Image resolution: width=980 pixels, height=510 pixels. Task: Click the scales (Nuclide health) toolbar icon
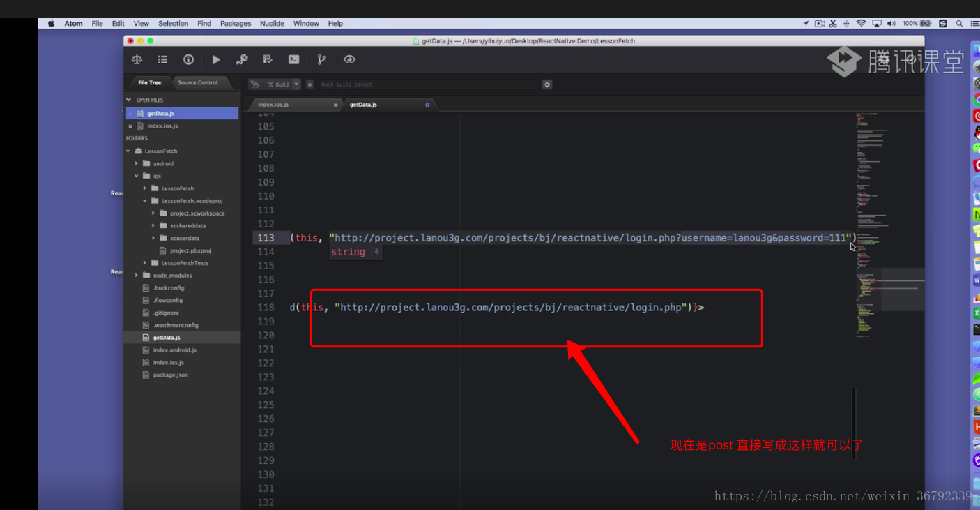[137, 60]
